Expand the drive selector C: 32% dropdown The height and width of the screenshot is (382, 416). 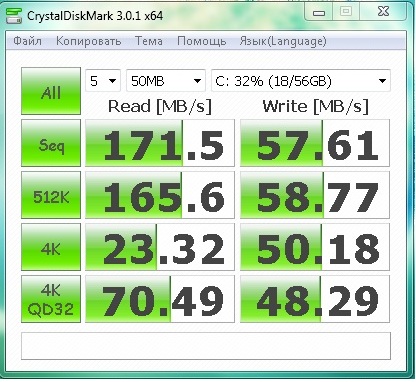tap(301, 80)
